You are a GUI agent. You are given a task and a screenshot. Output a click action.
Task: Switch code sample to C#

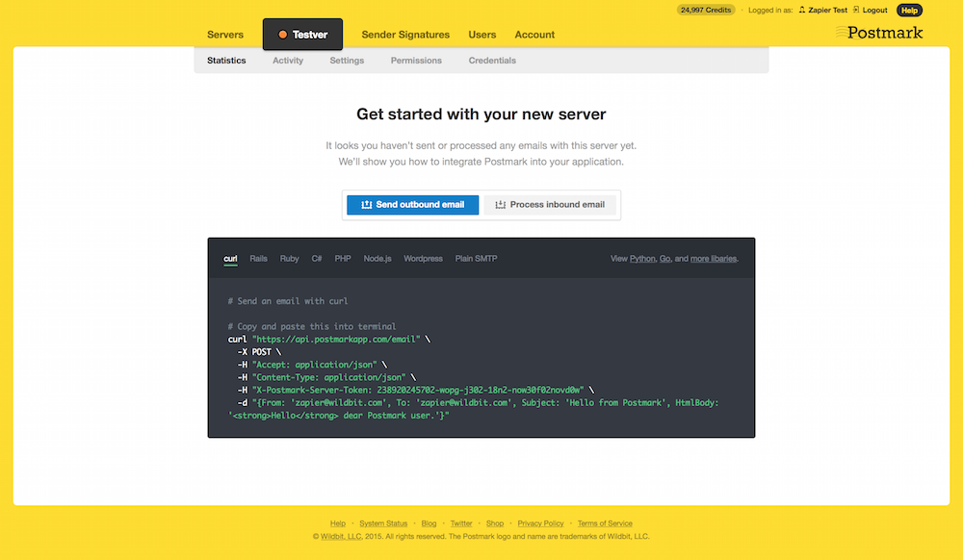[317, 259]
